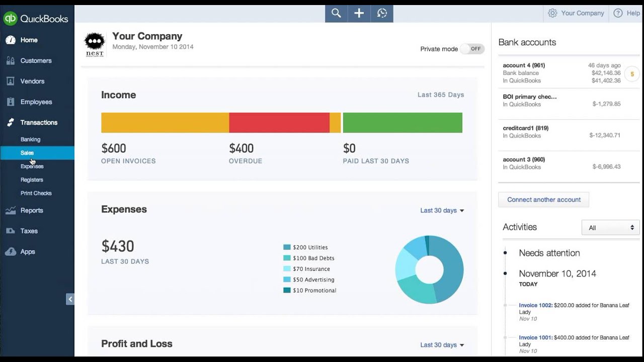
Task: Open the search magnifier icon
Action: pyautogui.click(x=336, y=14)
